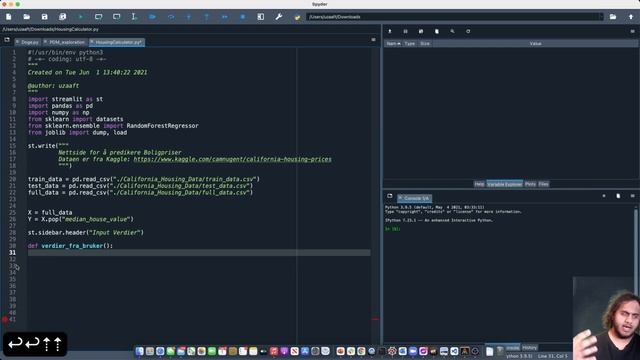This screenshot has width=640, height=360.
Task: Continue execution until next breakpoint
Action: (224, 17)
